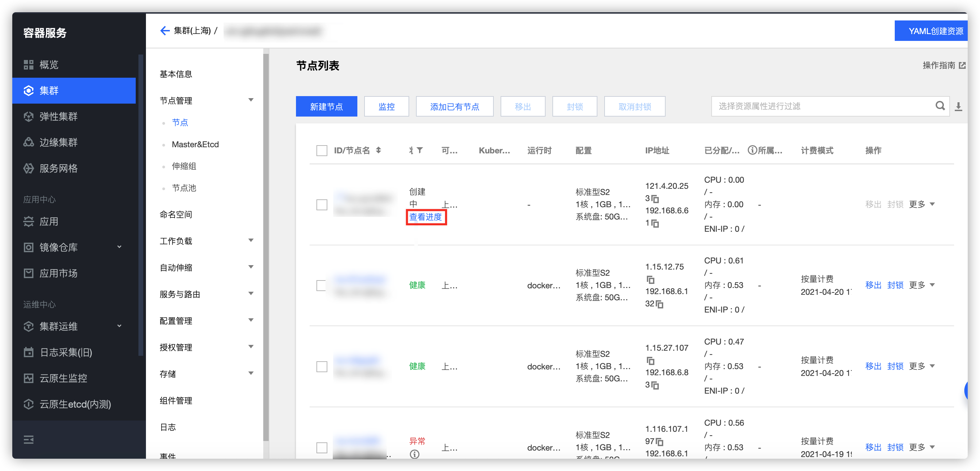Click the download icon beside the filter box
This screenshot has width=980, height=471.
(x=958, y=106)
